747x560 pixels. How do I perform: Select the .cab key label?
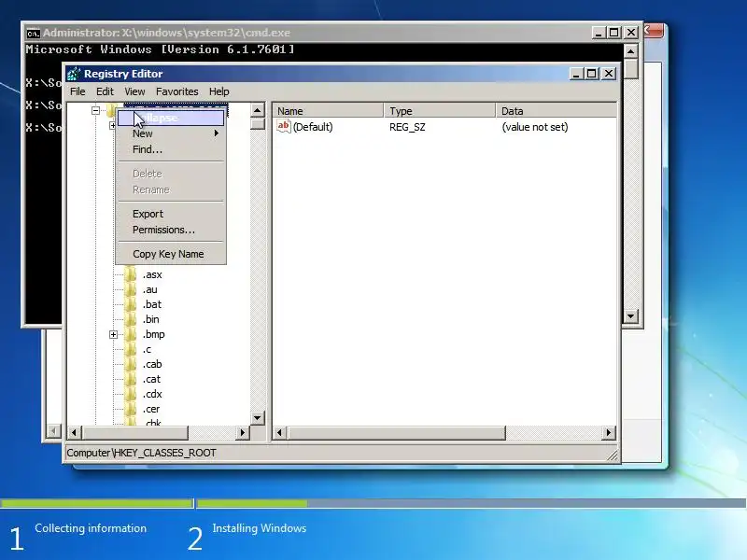[x=152, y=364]
